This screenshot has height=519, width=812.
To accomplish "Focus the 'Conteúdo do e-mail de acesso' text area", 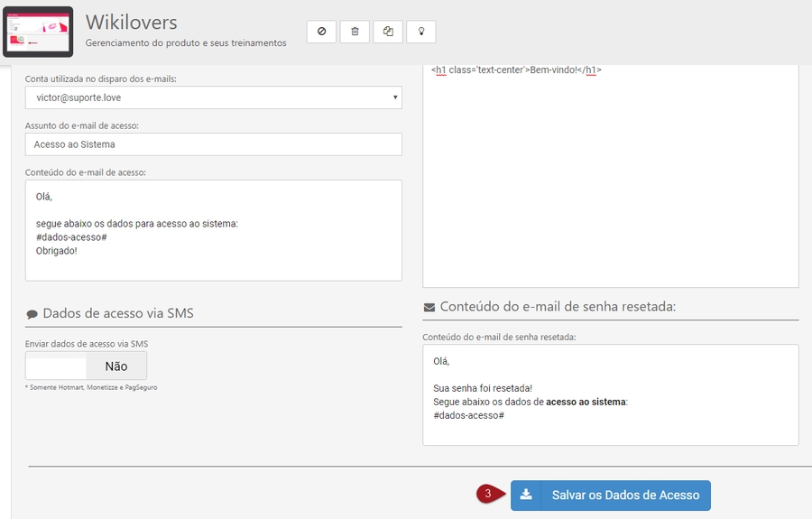I will tap(214, 230).
